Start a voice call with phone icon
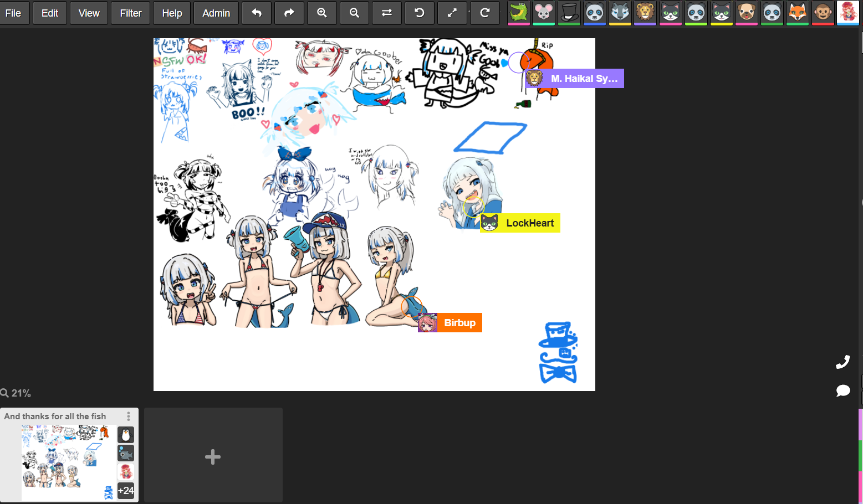Viewport: 863px width, 504px height. 842,362
